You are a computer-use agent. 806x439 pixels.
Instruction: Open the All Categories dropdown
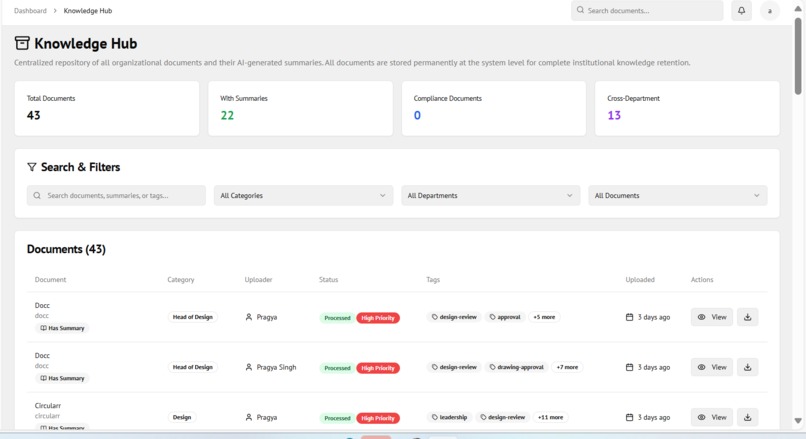pos(303,195)
